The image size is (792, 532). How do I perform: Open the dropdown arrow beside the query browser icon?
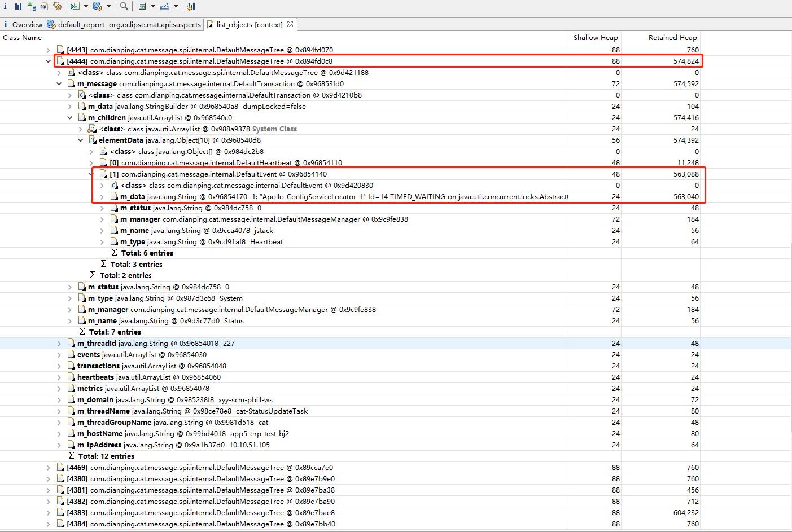tap(108, 6)
